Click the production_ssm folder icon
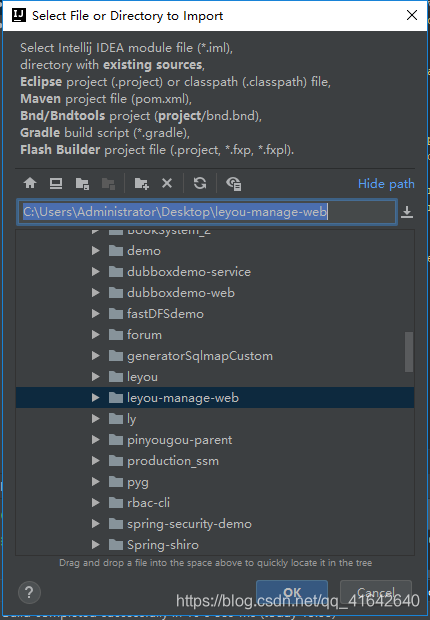 (116, 460)
